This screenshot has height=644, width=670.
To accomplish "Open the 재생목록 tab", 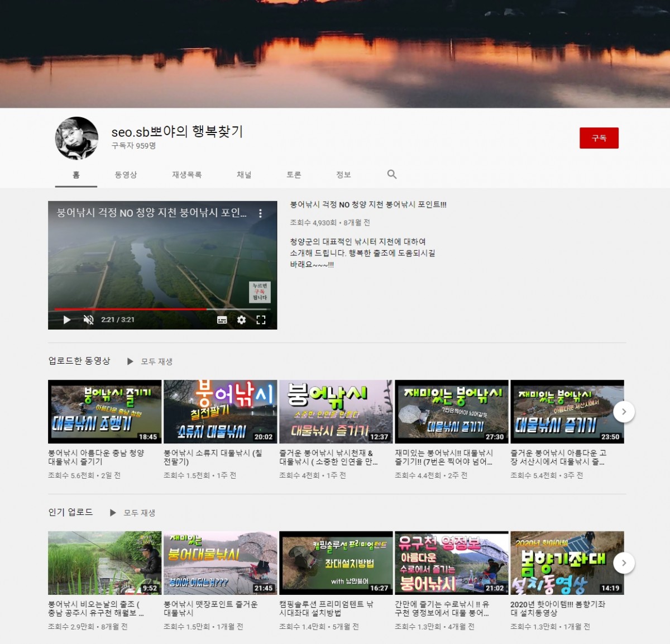I will pos(186,175).
